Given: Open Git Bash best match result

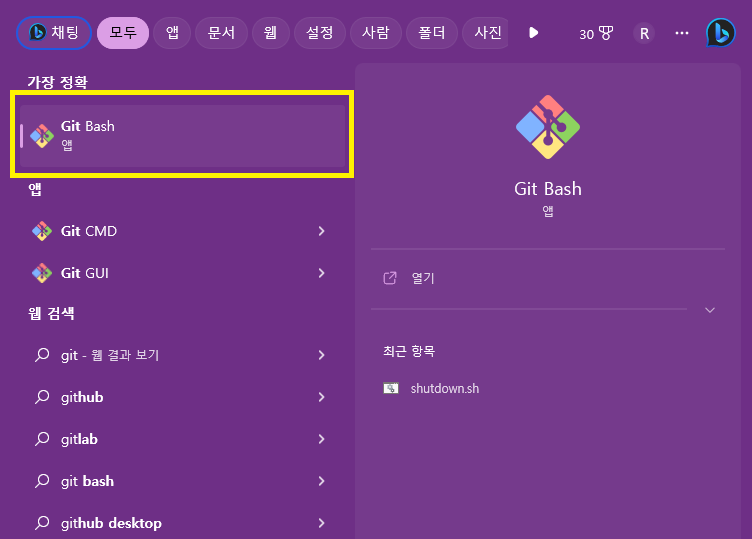Looking at the screenshot, I should (182, 136).
